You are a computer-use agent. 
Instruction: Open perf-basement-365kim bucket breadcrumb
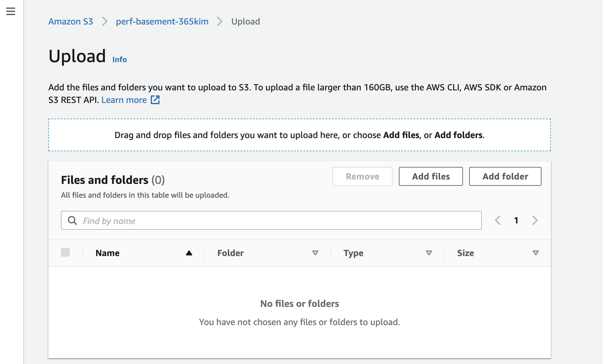(x=162, y=21)
